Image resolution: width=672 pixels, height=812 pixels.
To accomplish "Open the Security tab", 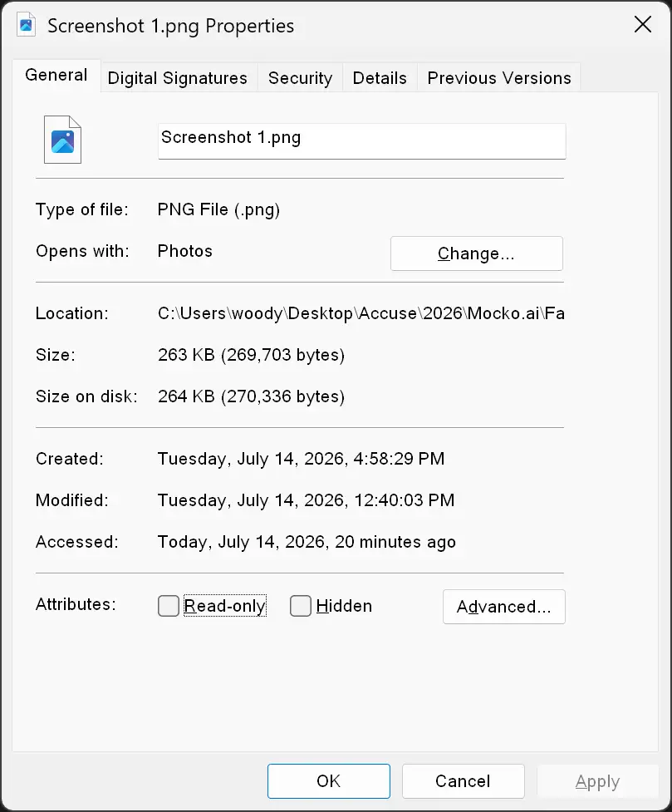I will click(x=300, y=78).
